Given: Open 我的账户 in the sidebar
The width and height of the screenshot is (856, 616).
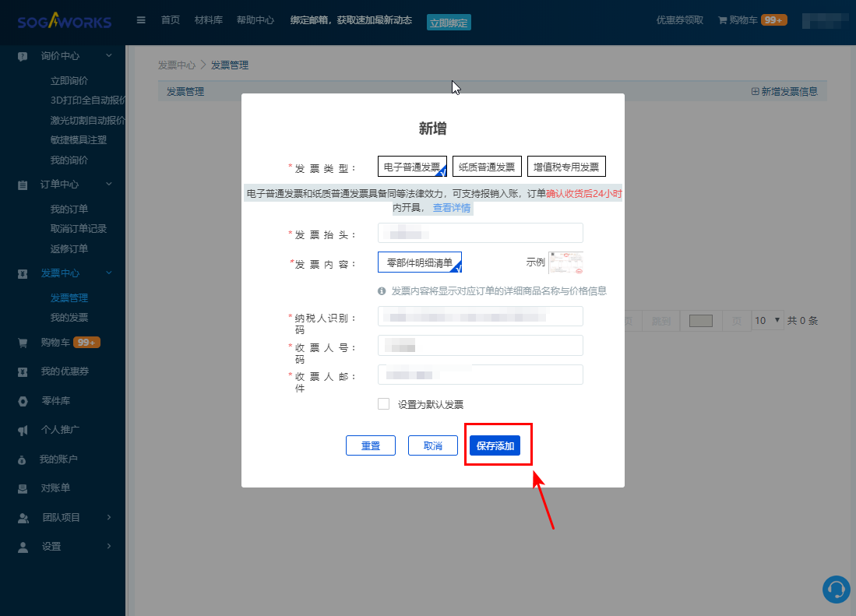Looking at the screenshot, I should point(58,459).
